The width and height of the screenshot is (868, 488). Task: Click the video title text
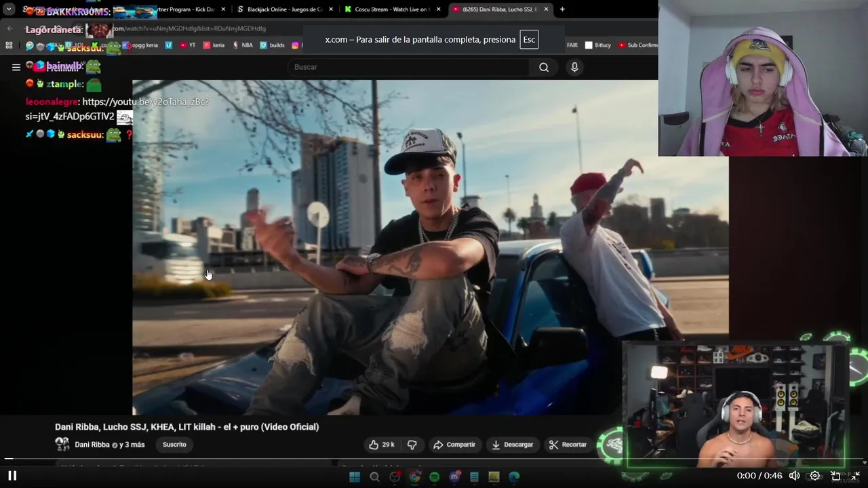pos(186,427)
